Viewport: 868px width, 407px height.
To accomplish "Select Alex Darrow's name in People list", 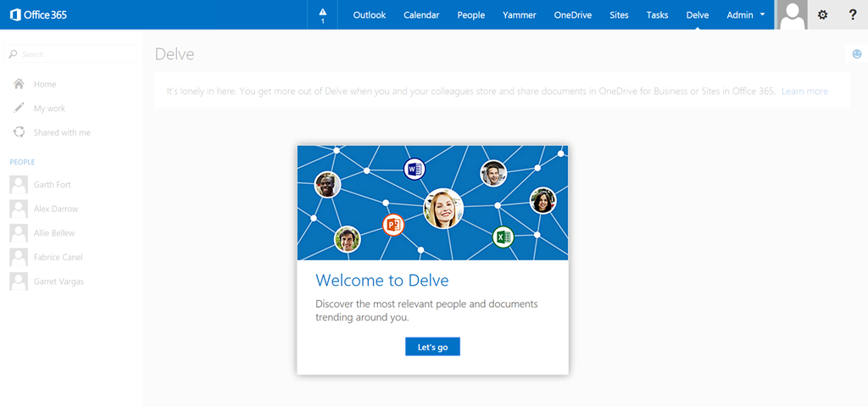I will [x=56, y=209].
